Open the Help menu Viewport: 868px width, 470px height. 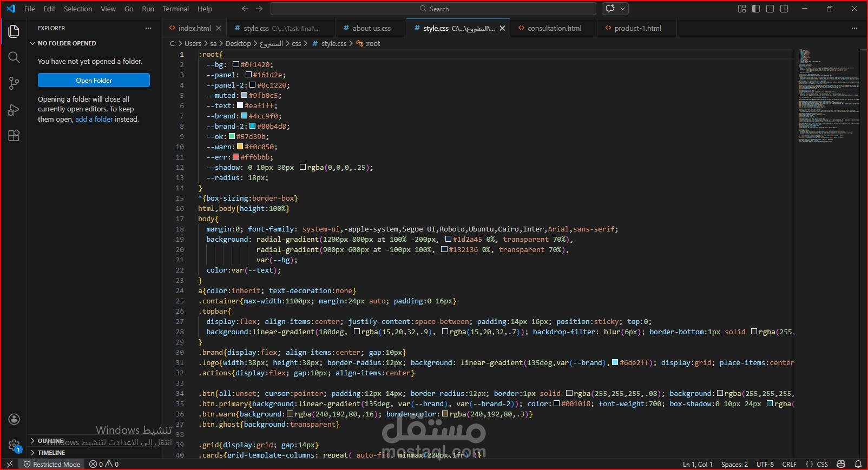205,9
